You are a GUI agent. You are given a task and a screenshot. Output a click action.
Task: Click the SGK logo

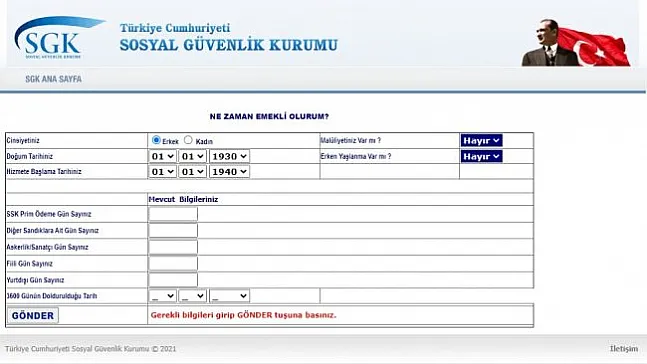point(59,38)
